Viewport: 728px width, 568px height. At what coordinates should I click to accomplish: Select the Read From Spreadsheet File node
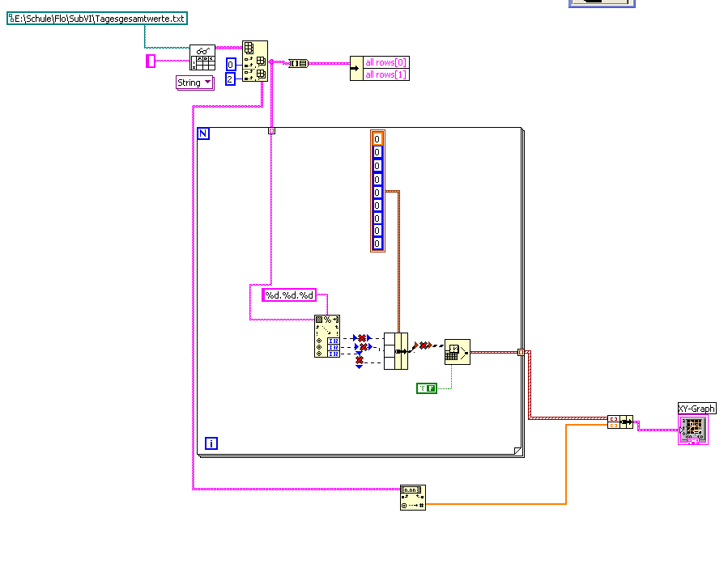click(x=202, y=57)
